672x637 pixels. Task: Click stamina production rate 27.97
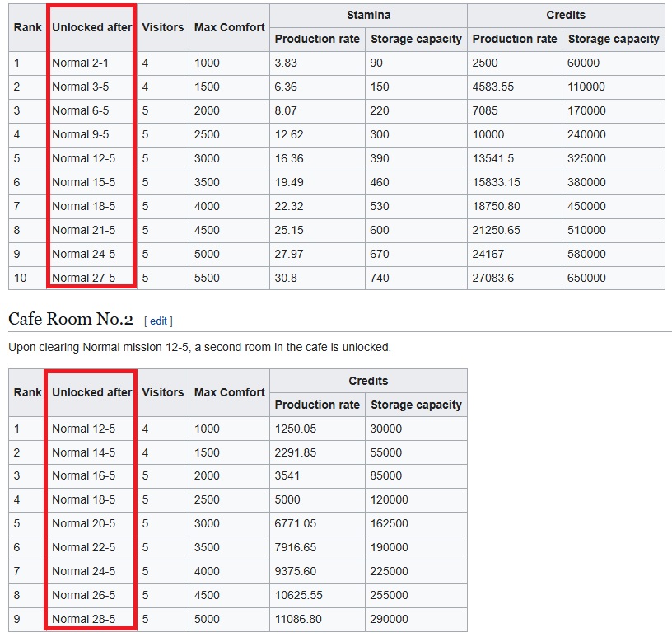[x=289, y=254]
